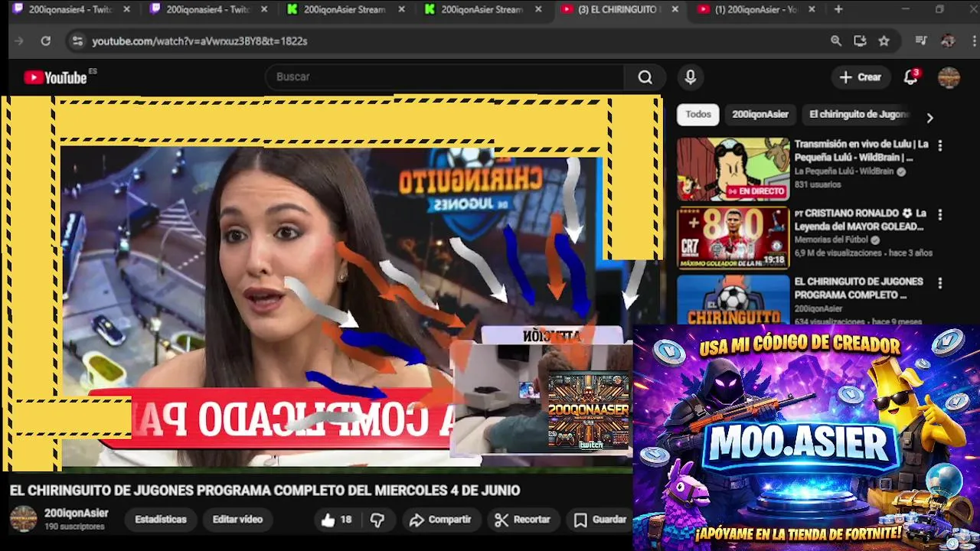Click the install app icon in address bar

click(860, 41)
